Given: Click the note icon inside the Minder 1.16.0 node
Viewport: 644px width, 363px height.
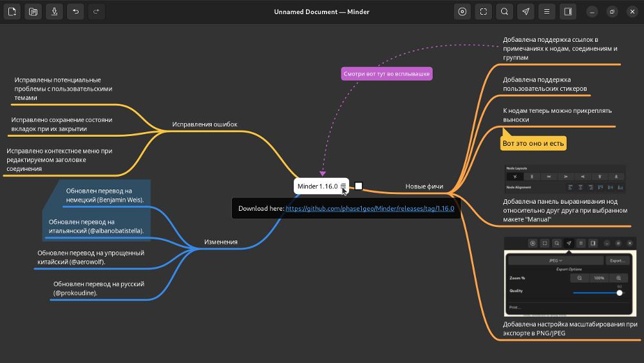Looking at the screenshot, I should (343, 186).
